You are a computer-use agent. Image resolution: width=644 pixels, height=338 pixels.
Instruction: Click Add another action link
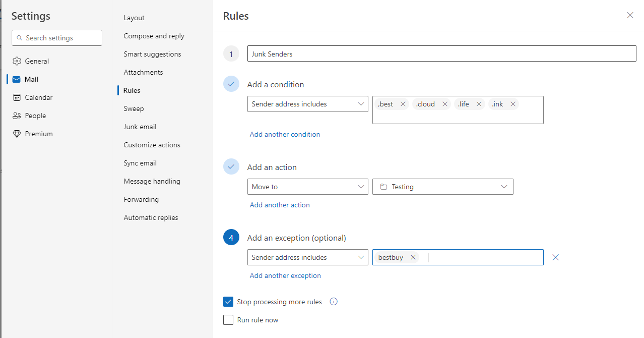pos(280,205)
